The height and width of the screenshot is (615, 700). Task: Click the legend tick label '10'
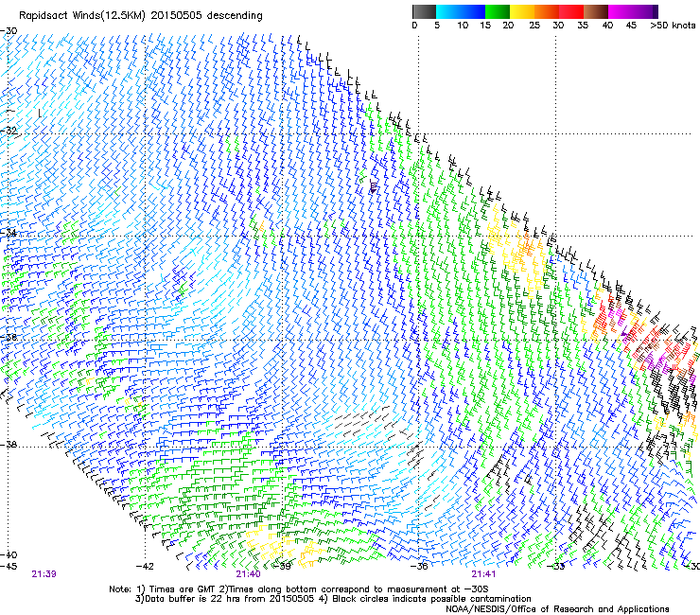463,26
